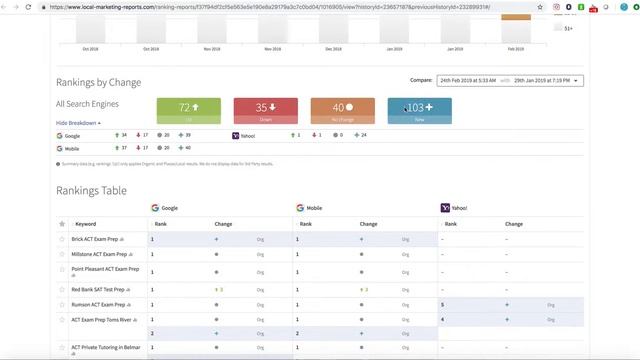Open the green extension icon in toolbar
The image size is (640, 360).
581,7
